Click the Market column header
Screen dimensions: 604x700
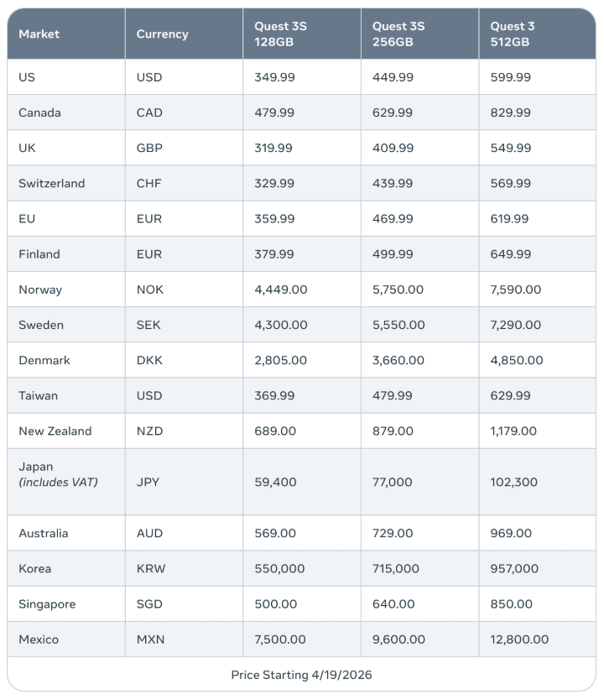pos(39,34)
